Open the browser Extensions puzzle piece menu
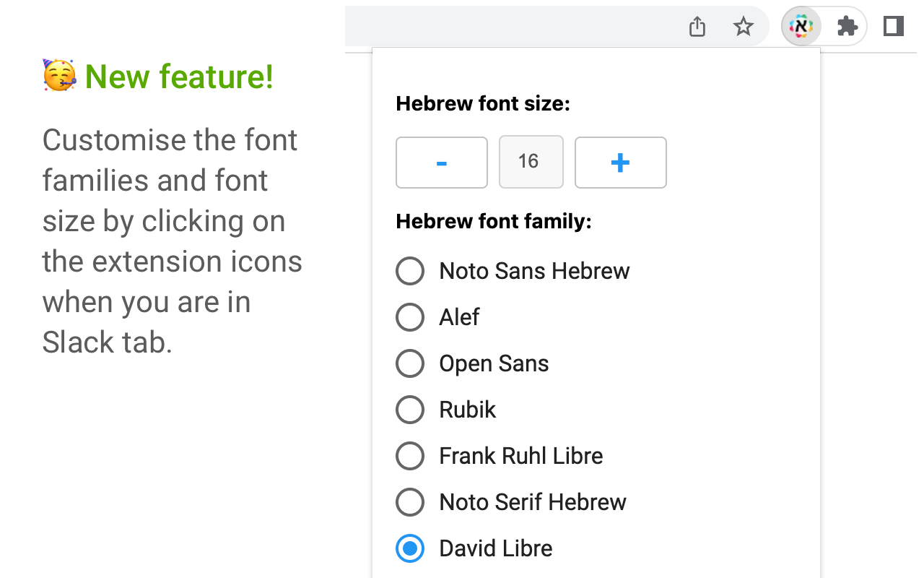This screenshot has height=578, width=924. click(x=847, y=26)
